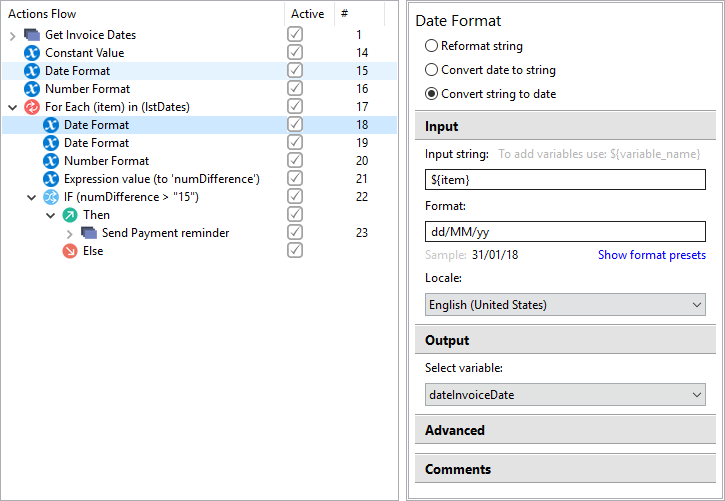Click the green Then branch icon
Image resolution: width=725 pixels, height=501 pixels.
pos(70,215)
